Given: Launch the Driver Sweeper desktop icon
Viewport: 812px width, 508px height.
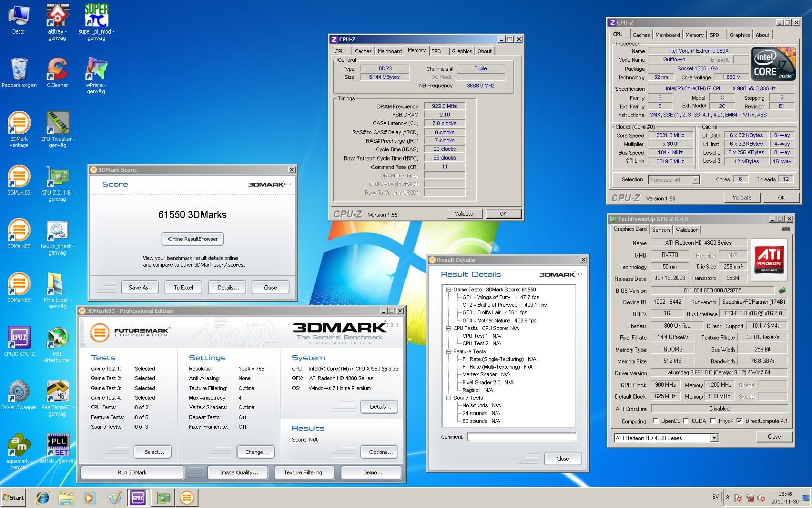Looking at the screenshot, I should 19,395.
